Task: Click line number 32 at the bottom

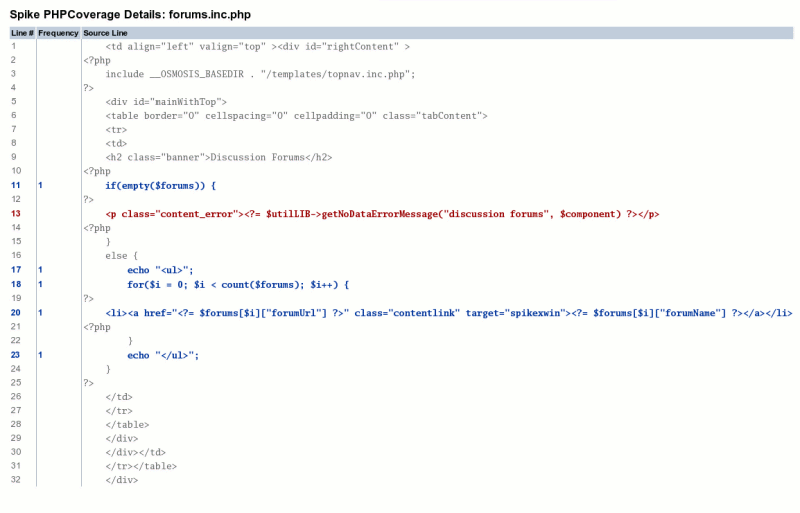Action: pos(16,480)
